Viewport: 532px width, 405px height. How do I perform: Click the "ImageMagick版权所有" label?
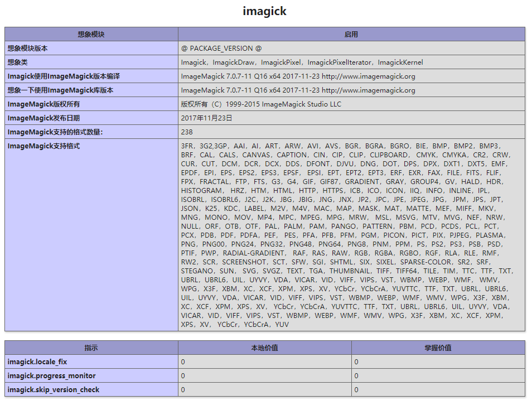[x=43, y=104]
